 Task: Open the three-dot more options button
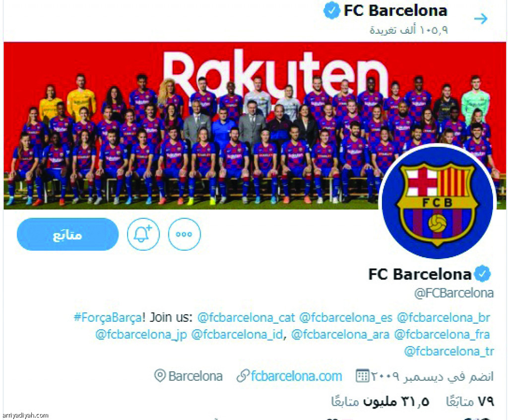click(x=185, y=234)
